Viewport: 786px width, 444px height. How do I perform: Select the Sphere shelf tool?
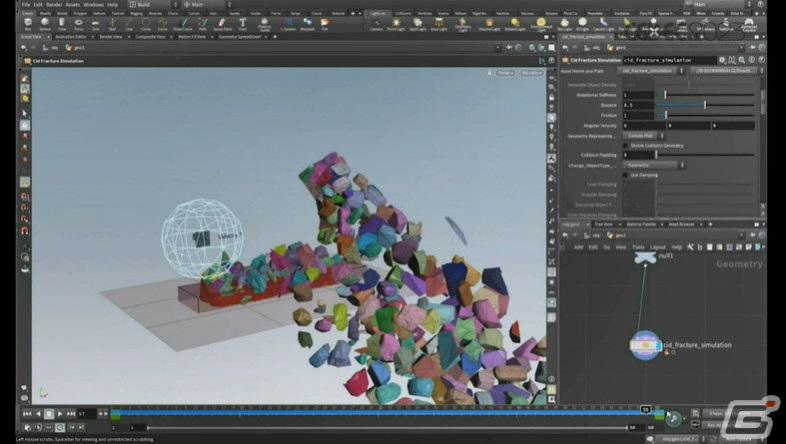click(45, 24)
